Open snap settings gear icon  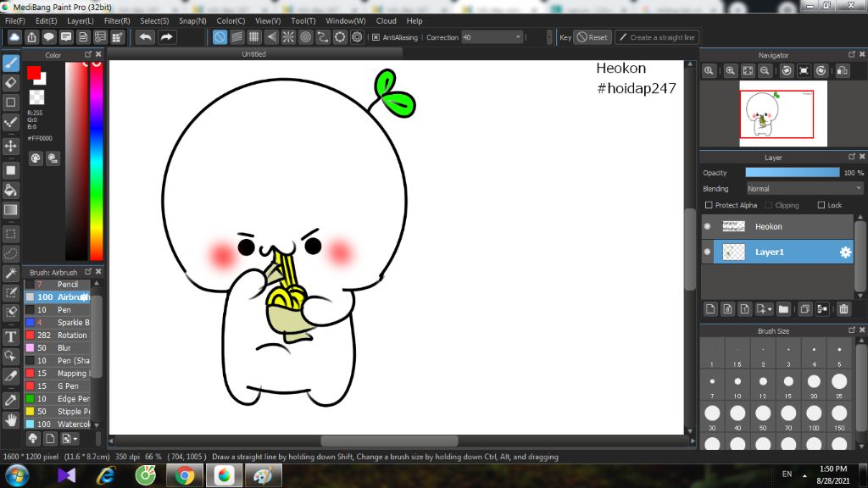coord(357,37)
